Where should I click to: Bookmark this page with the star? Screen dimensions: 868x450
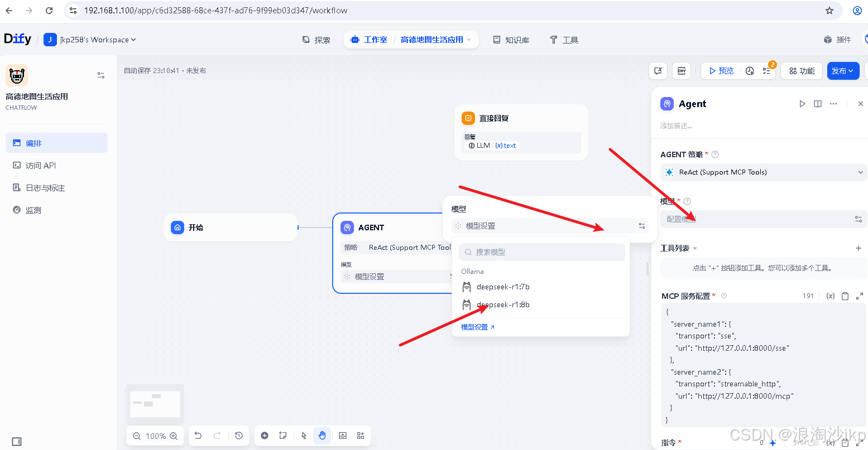pyautogui.click(x=829, y=11)
